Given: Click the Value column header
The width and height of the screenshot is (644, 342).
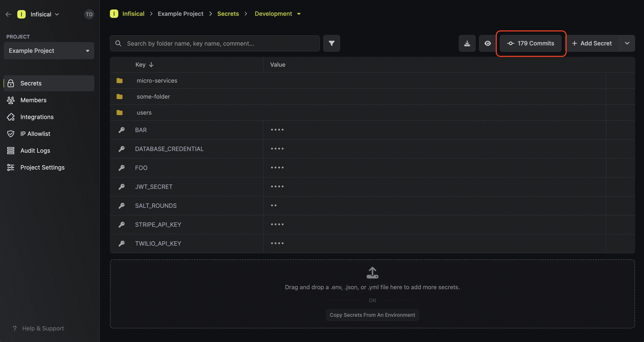Looking at the screenshot, I should (x=278, y=65).
